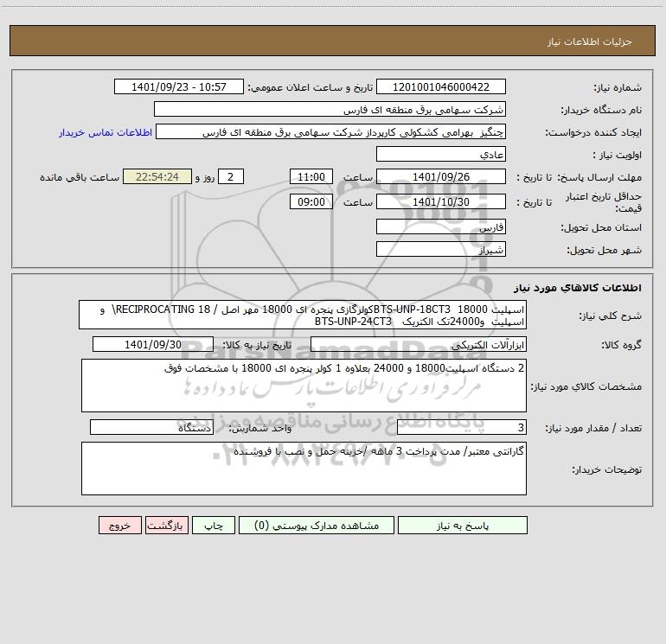Click the label تاریخ و ساعت اعلان عمومی:

(311, 88)
